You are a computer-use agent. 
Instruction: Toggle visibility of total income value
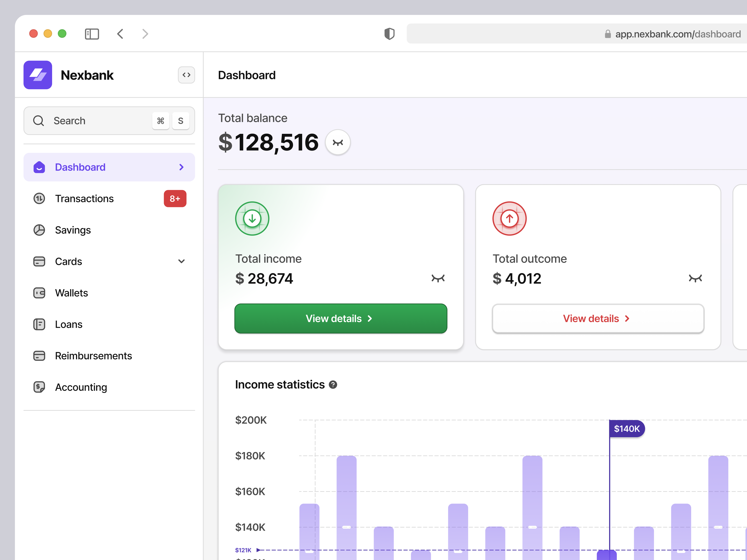point(438,278)
